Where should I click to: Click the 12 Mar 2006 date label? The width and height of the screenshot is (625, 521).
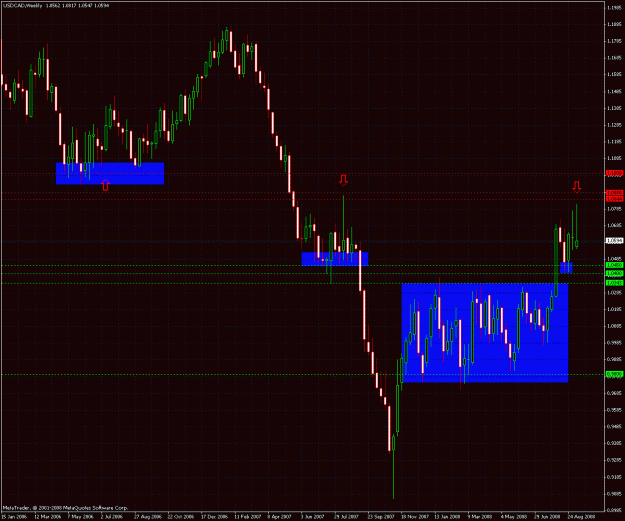tap(48, 517)
